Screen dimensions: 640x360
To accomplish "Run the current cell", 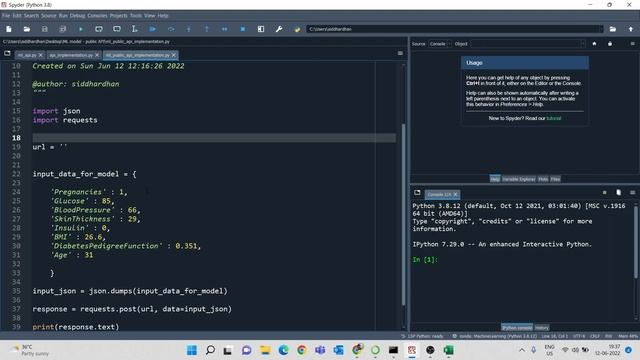I will pyautogui.click(x=99, y=29).
